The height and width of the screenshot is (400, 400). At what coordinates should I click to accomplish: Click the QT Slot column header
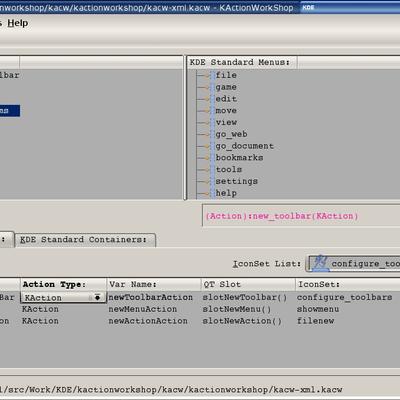click(x=248, y=285)
